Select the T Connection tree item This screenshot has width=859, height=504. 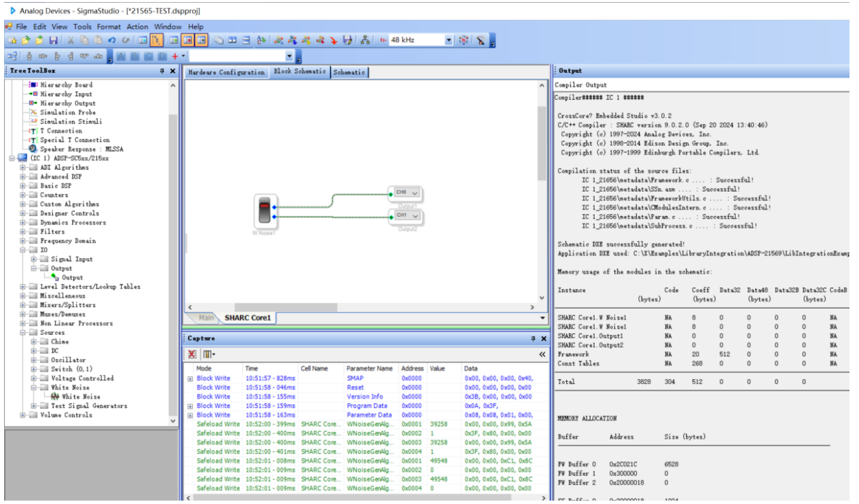tap(61, 130)
